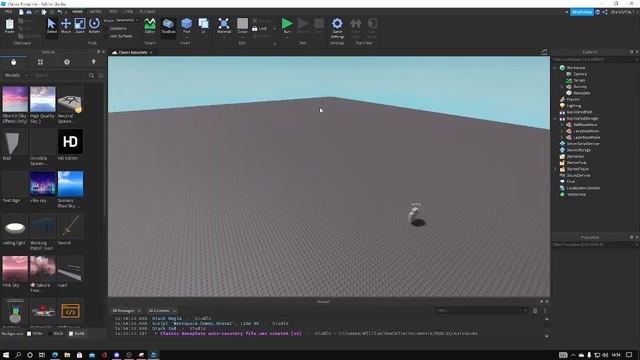Switch to the Toolbox Creations lightbulb tab

point(93,62)
